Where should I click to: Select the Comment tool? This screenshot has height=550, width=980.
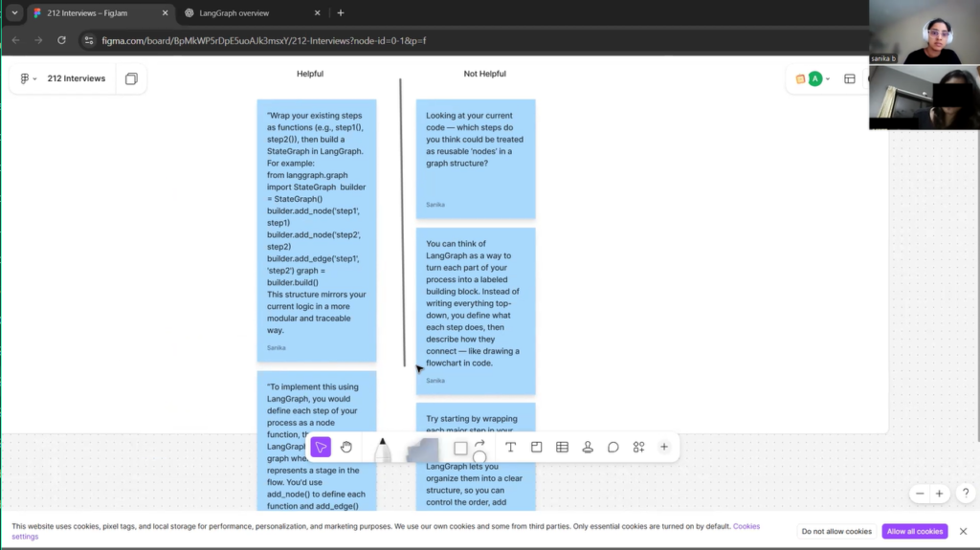tap(613, 447)
